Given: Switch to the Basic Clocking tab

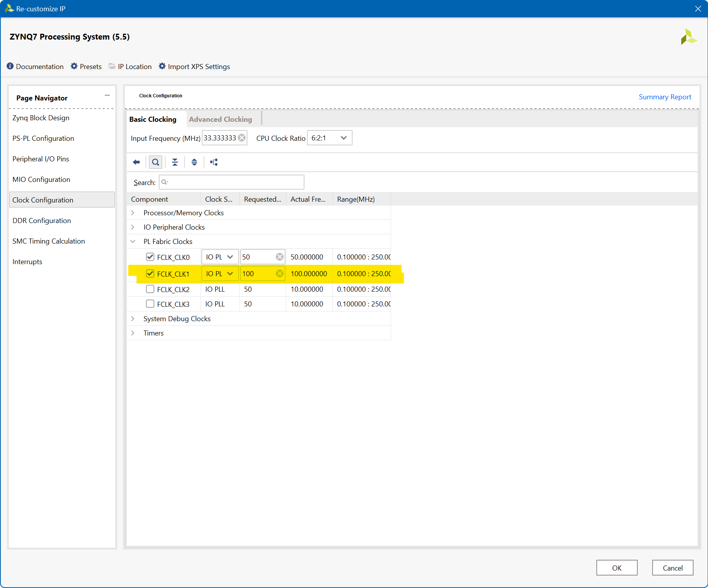Looking at the screenshot, I should coord(153,119).
